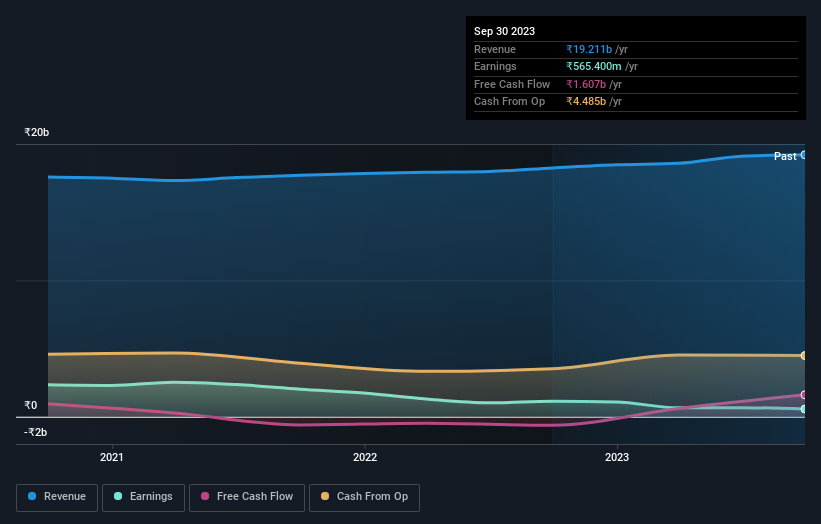821x524 pixels.
Task: Toggle the Revenue legend button
Action: 57,497
